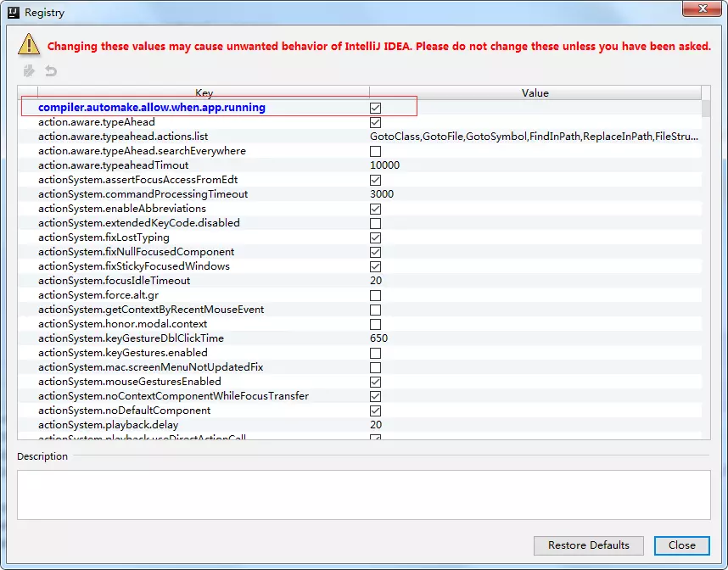Image resolution: width=728 pixels, height=570 pixels.
Task: Toggle actionSystem.fixNullFocusedComponent checkbox
Action: click(375, 252)
